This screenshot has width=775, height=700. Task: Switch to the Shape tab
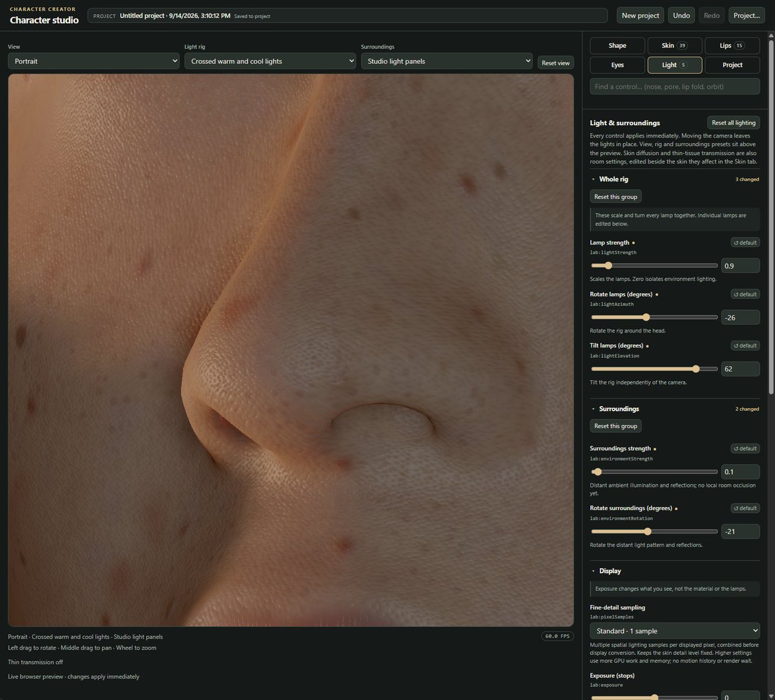point(617,46)
